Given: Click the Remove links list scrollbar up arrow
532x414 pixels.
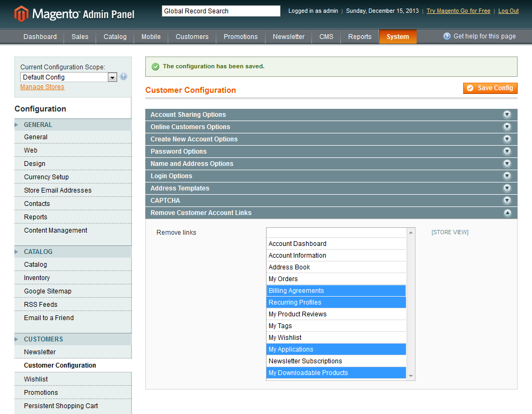Looking at the screenshot, I should point(411,233).
